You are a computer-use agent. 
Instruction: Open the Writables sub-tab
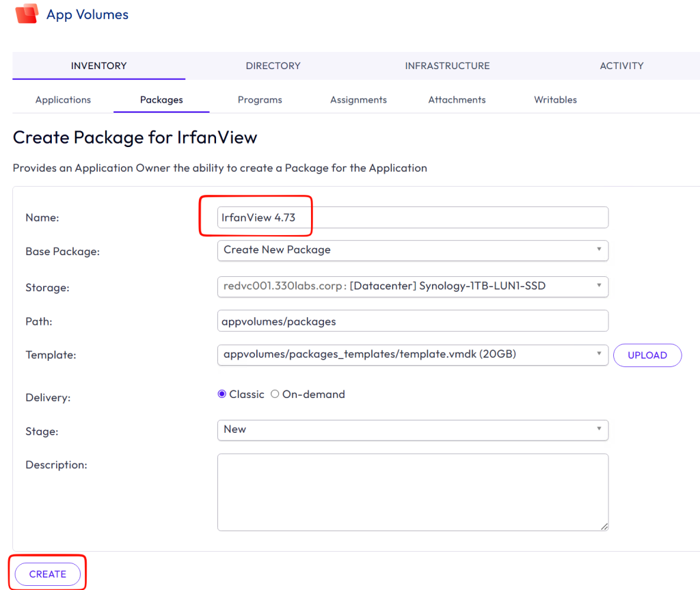pyautogui.click(x=555, y=100)
